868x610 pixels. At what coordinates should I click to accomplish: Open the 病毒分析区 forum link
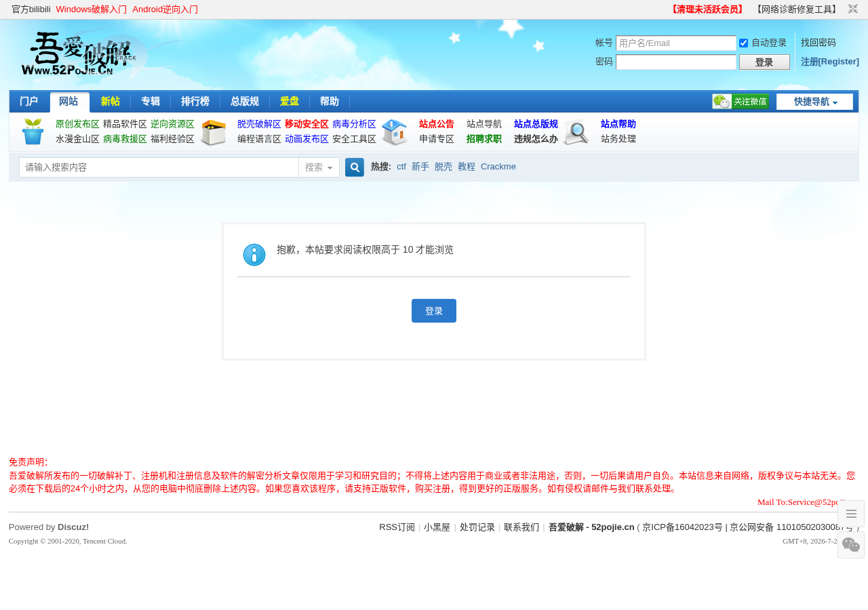354,124
